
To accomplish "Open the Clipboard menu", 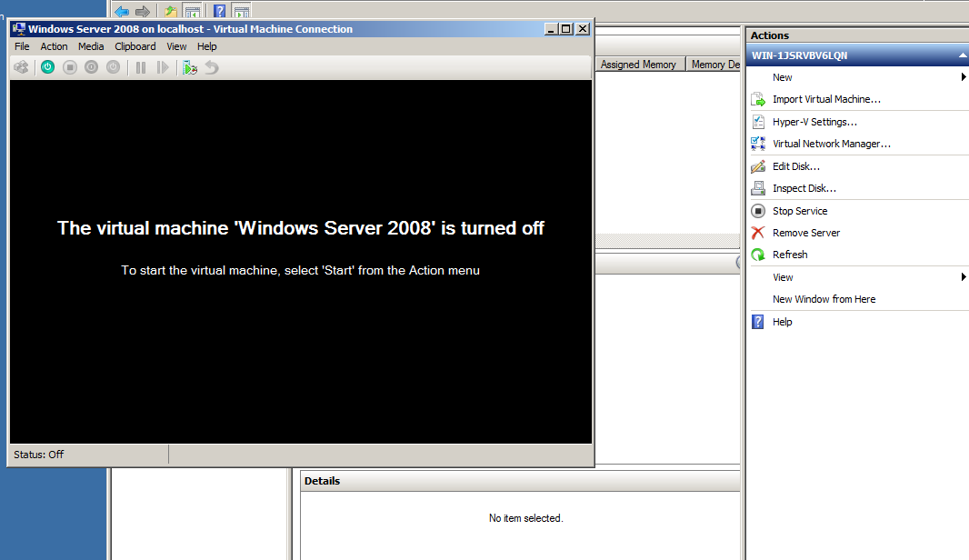I will [135, 46].
